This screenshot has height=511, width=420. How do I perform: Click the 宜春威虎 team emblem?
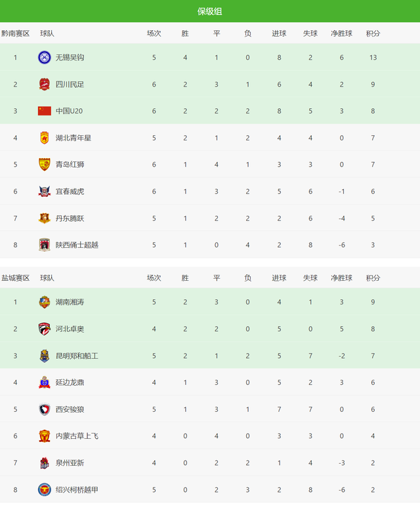pyautogui.click(x=45, y=192)
